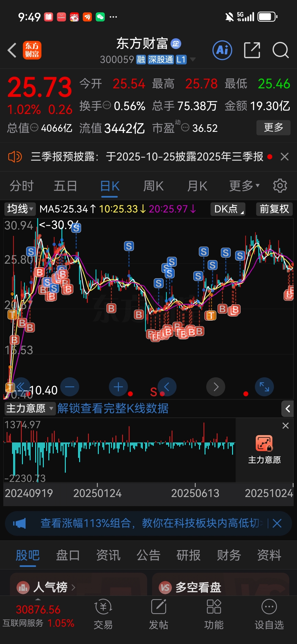This screenshot has width=297, height=644.
Task: Dismiss the 三季报预披露 notice
Action: pyautogui.click(x=285, y=157)
